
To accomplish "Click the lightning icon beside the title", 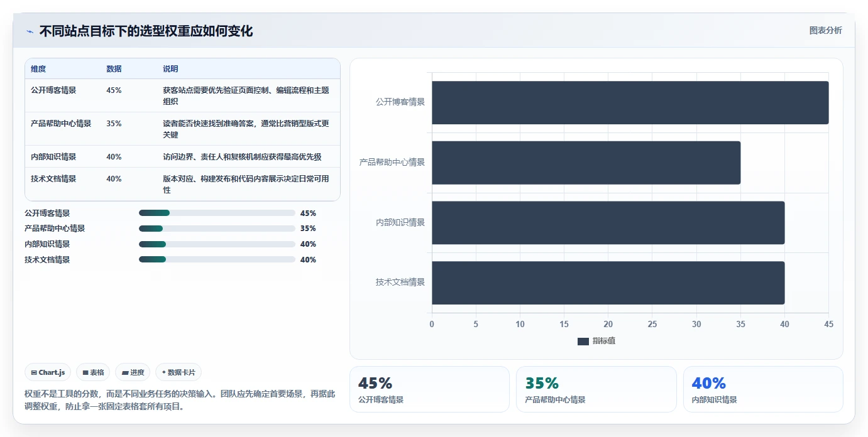I will click(x=30, y=31).
